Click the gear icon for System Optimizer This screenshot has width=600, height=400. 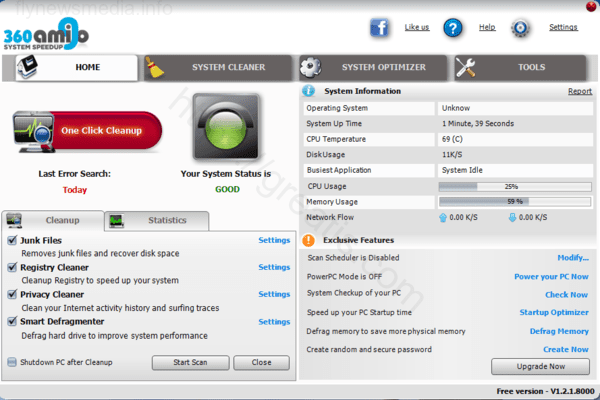click(x=310, y=67)
